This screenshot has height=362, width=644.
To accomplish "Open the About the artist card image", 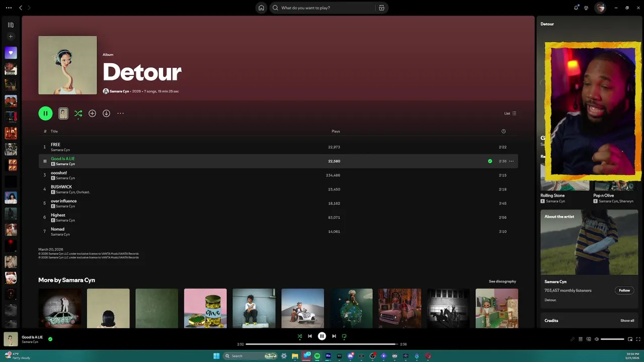I will (x=589, y=242).
